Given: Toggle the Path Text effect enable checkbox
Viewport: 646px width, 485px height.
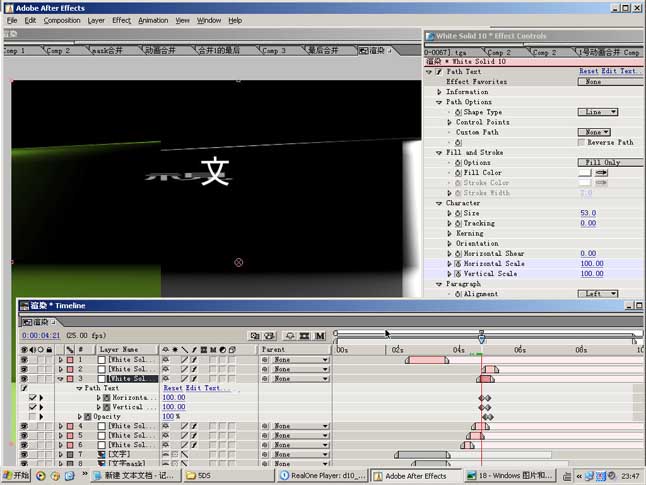Looking at the screenshot, I should click(439, 72).
